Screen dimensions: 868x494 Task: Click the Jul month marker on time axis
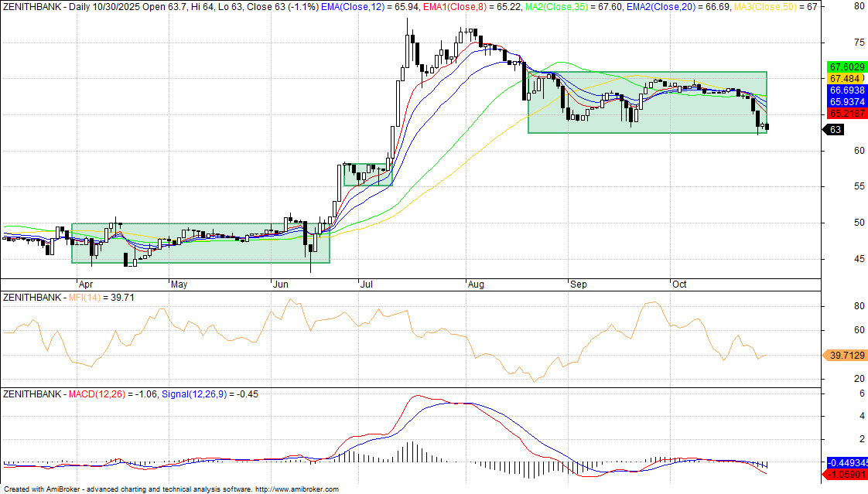363,284
